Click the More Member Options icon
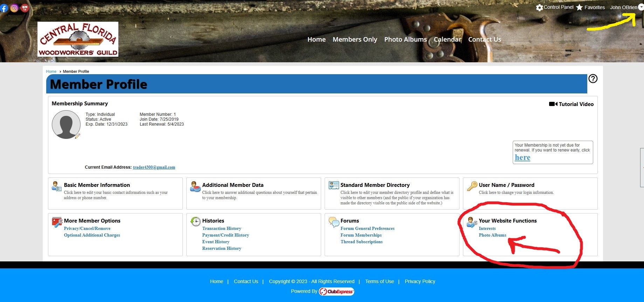The height and width of the screenshot is (302, 644). pos(57,222)
